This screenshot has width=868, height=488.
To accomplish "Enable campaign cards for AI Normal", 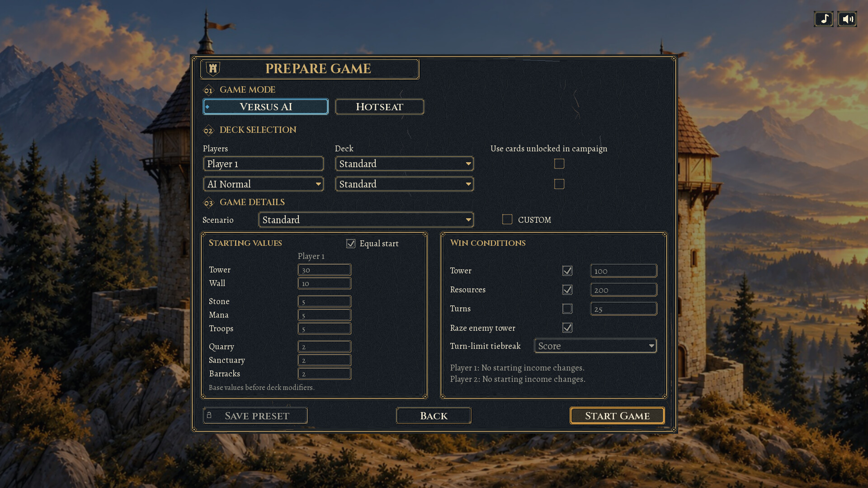I will [559, 184].
